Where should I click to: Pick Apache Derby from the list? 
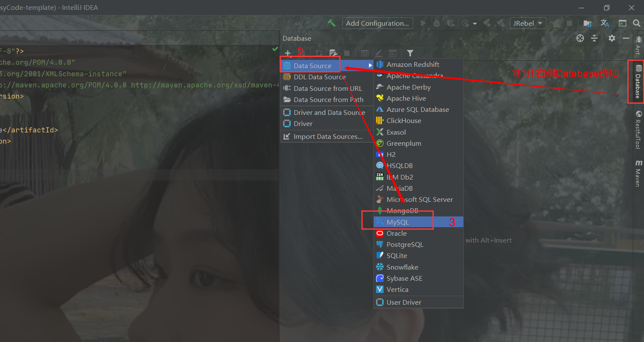pos(418,87)
